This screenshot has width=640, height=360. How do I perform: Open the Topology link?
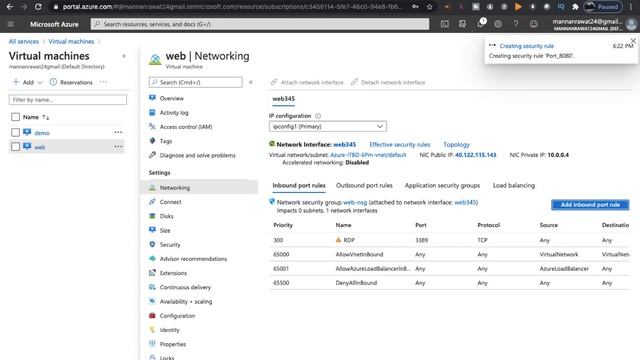click(456, 144)
